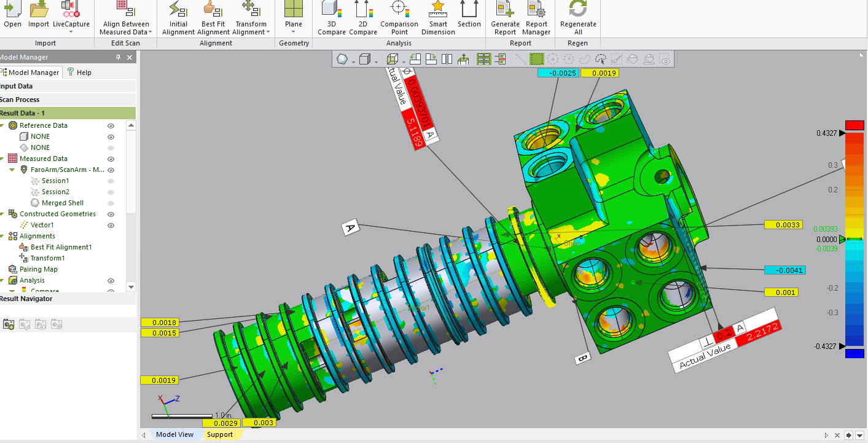Screen dimensions: 868x443
Task: Show Session1 scan data
Action: (111, 181)
